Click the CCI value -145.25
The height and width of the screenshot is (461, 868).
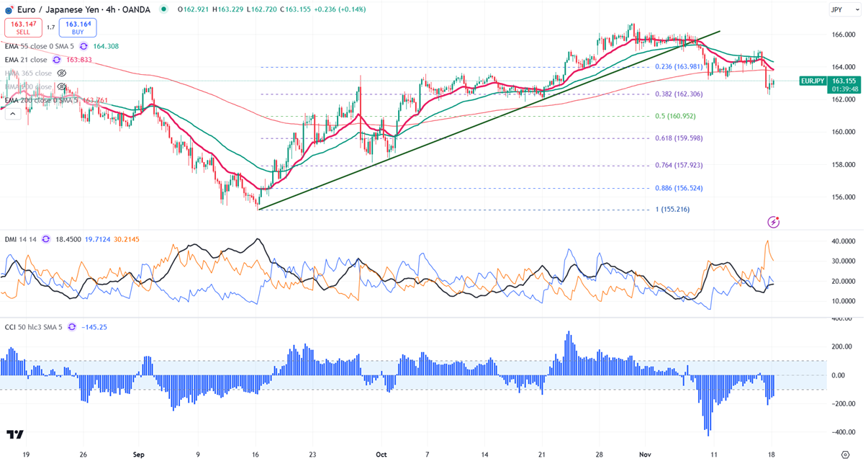pos(94,326)
